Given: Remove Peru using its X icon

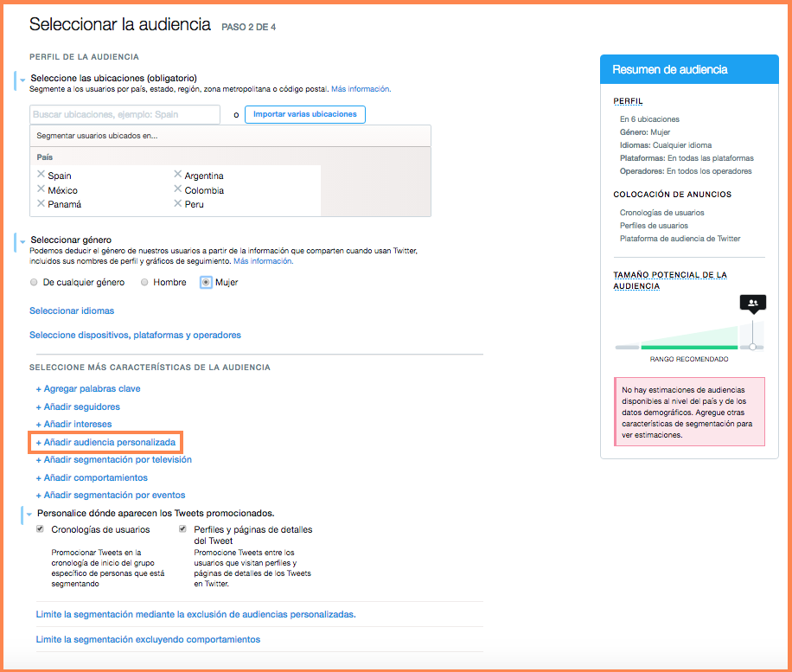Looking at the screenshot, I should (177, 203).
